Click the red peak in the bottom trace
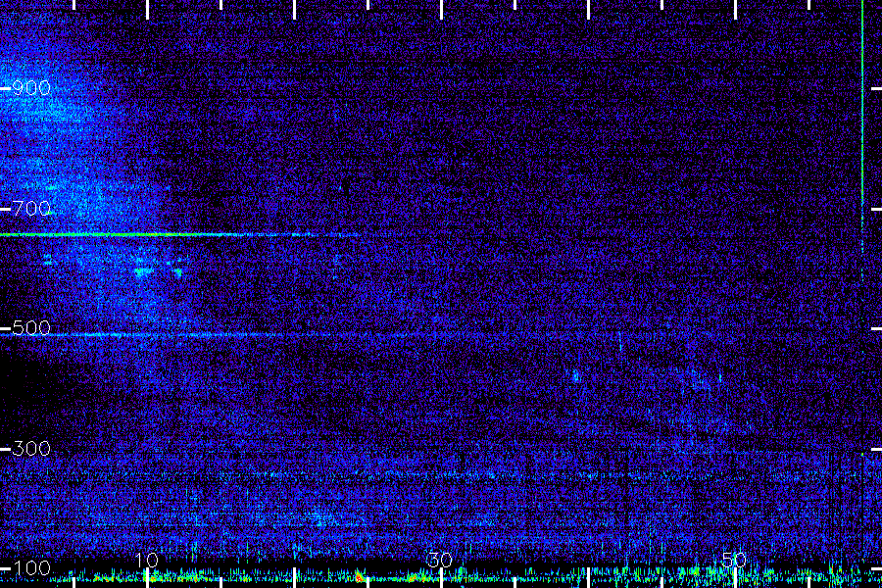Viewport: 882px width, 588px height. 359,577
